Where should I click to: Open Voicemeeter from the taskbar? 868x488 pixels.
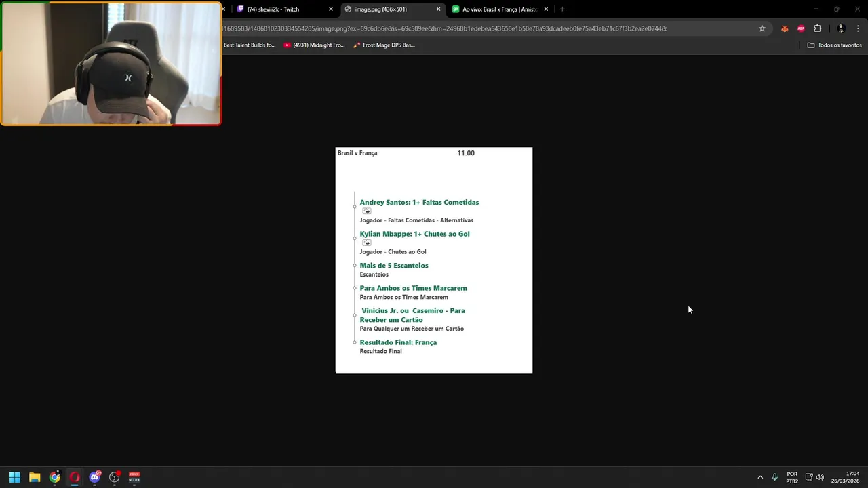(x=134, y=477)
